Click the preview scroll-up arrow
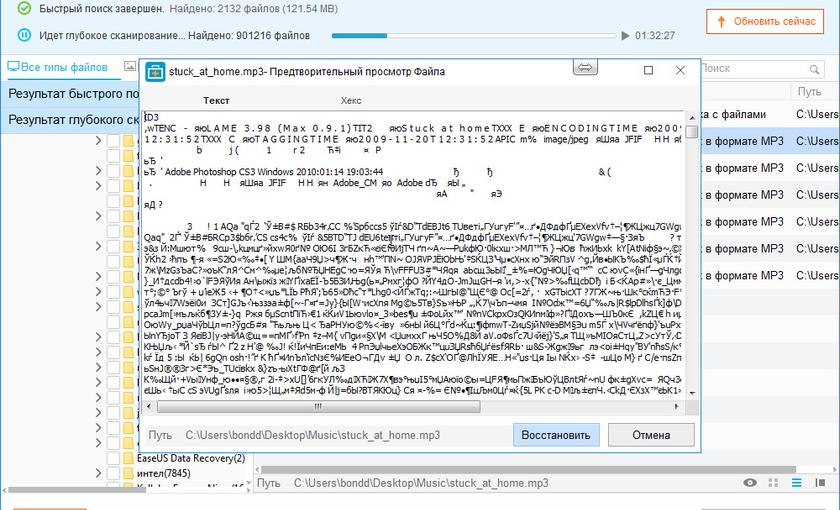Image resolution: width=840 pixels, height=510 pixels. [x=692, y=117]
